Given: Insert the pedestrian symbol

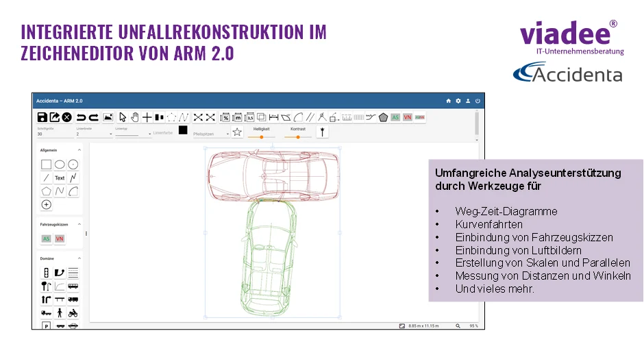Looking at the screenshot, I should (x=60, y=313).
